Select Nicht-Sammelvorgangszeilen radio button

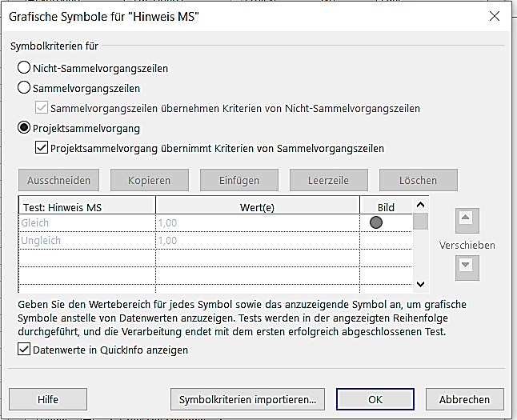(24, 68)
